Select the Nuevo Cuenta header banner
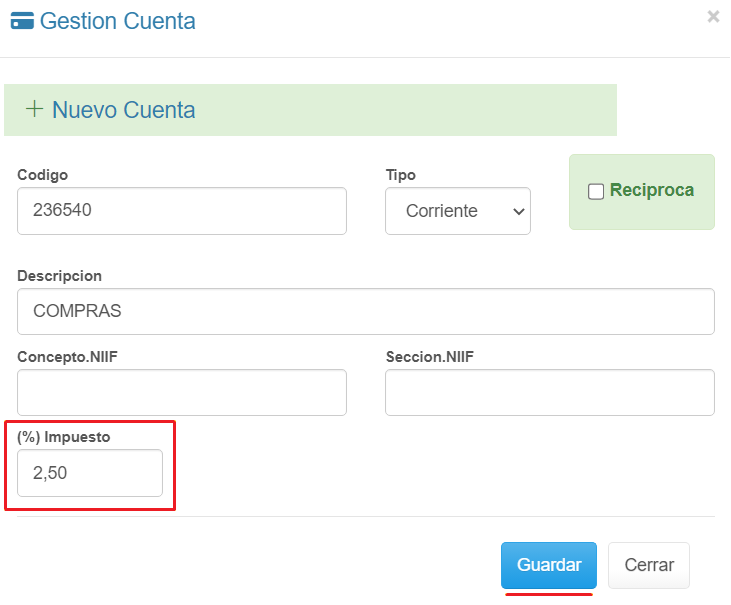This screenshot has height=605, width=731. tap(310, 110)
